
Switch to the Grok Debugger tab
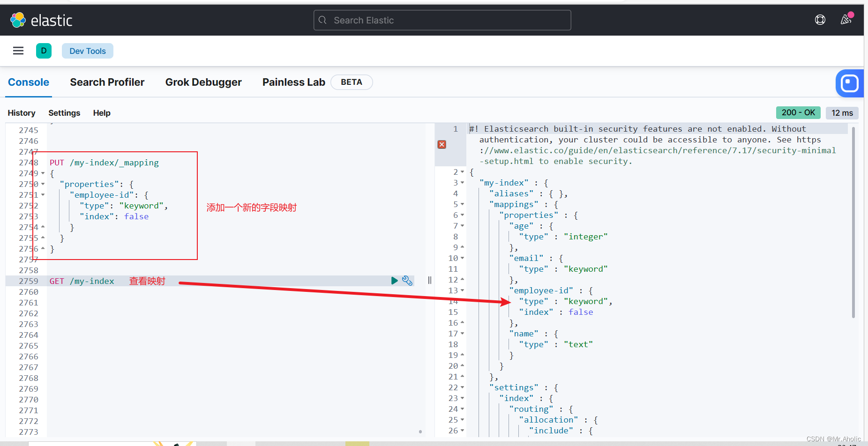(x=203, y=82)
